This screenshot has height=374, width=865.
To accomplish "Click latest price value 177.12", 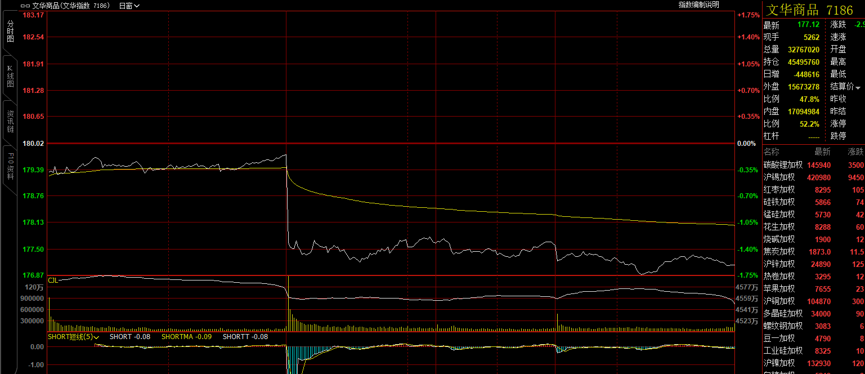I will [x=808, y=25].
